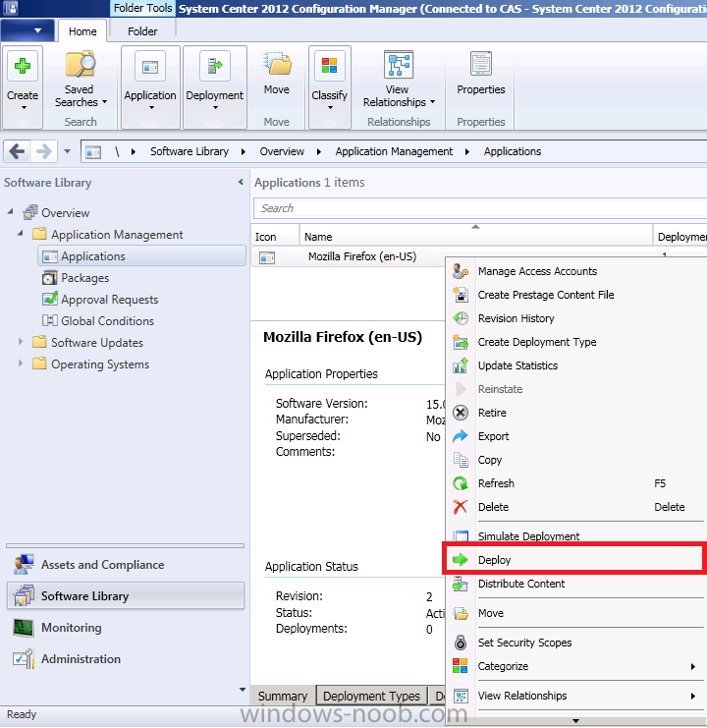The width and height of the screenshot is (707, 728).
Task: Click the Application ribbon icon
Action: pyautogui.click(x=150, y=68)
